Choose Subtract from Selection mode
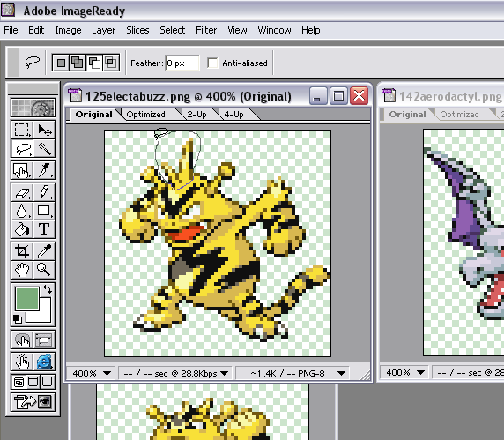Screen dimensions: 504x440 [x=94, y=63]
